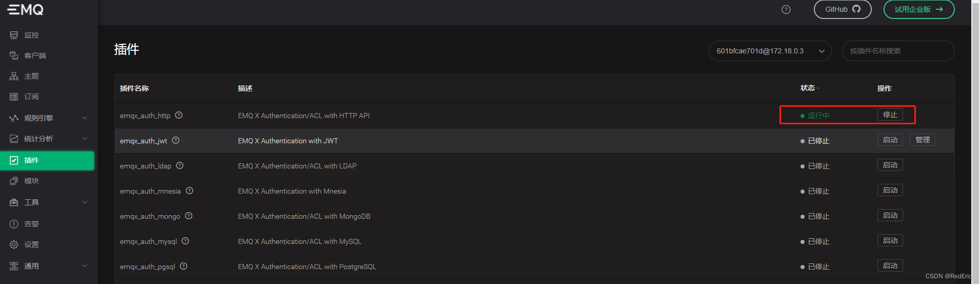This screenshot has width=980, height=284.
Task: Expand the 统计分析 sidebar section
Action: (49, 139)
